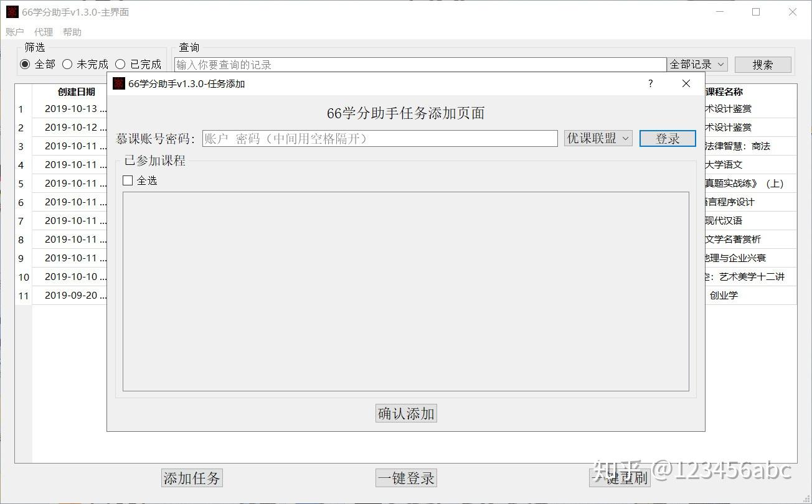
Task: Click the 一键登录 button
Action: (x=406, y=478)
